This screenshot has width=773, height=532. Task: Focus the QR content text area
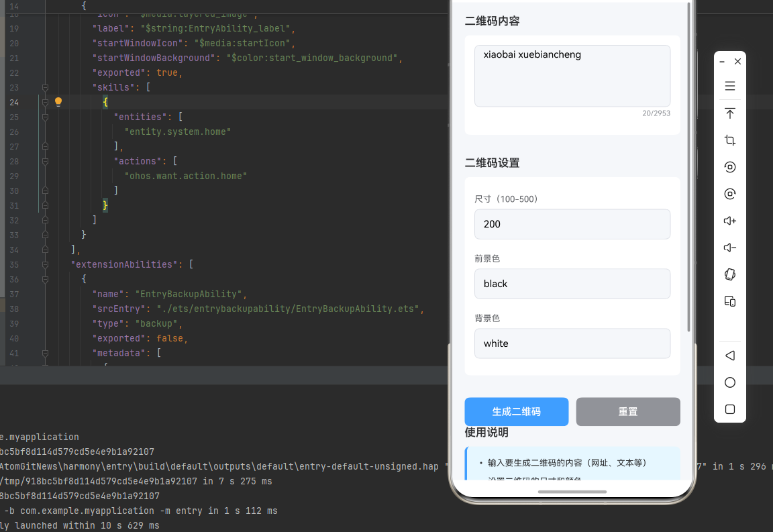572,76
